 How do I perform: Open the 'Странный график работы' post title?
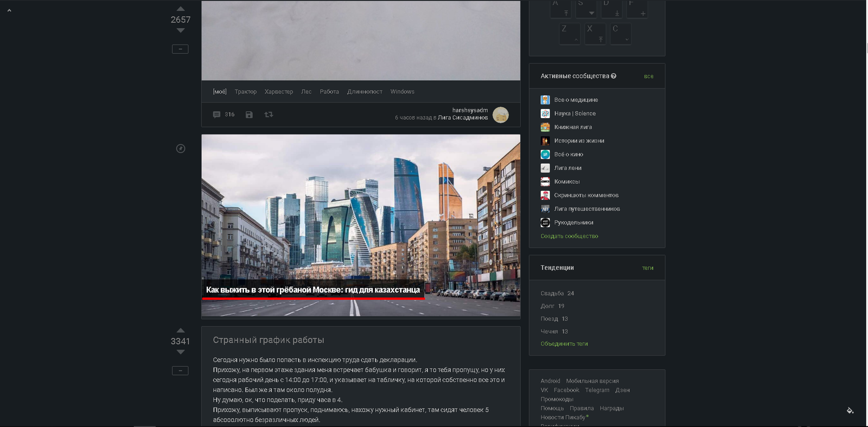(x=269, y=340)
